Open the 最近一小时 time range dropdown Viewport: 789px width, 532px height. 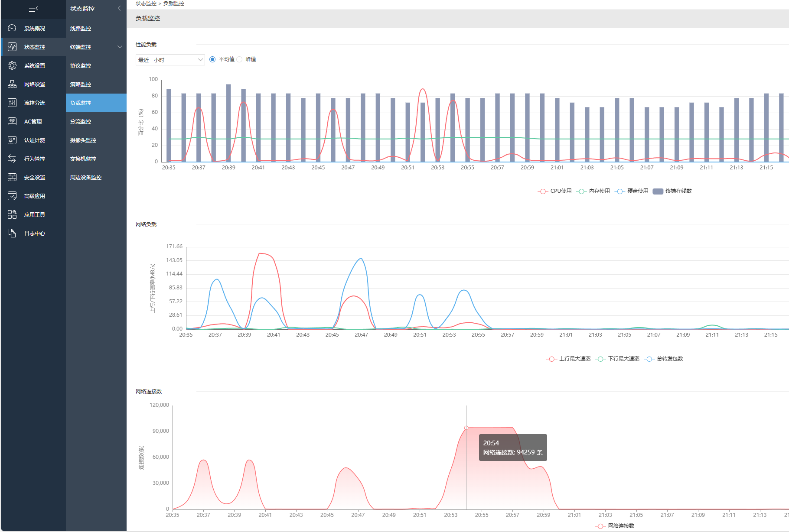pos(170,60)
